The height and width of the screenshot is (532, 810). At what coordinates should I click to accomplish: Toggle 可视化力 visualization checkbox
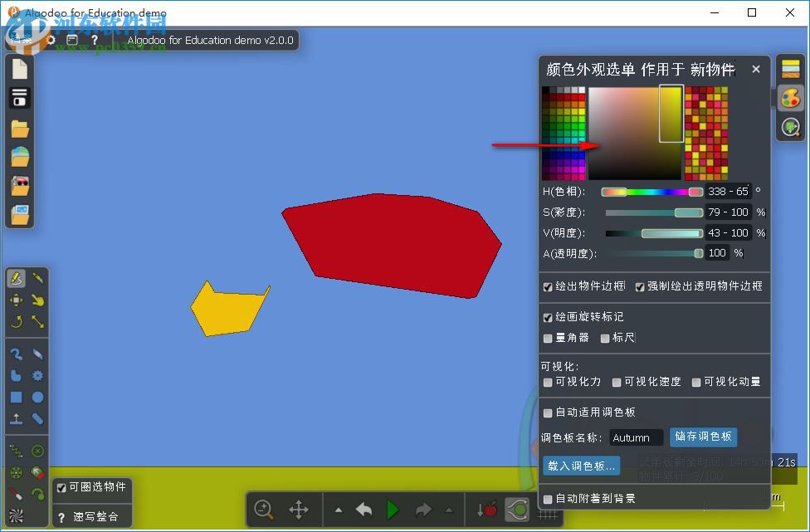coord(548,383)
